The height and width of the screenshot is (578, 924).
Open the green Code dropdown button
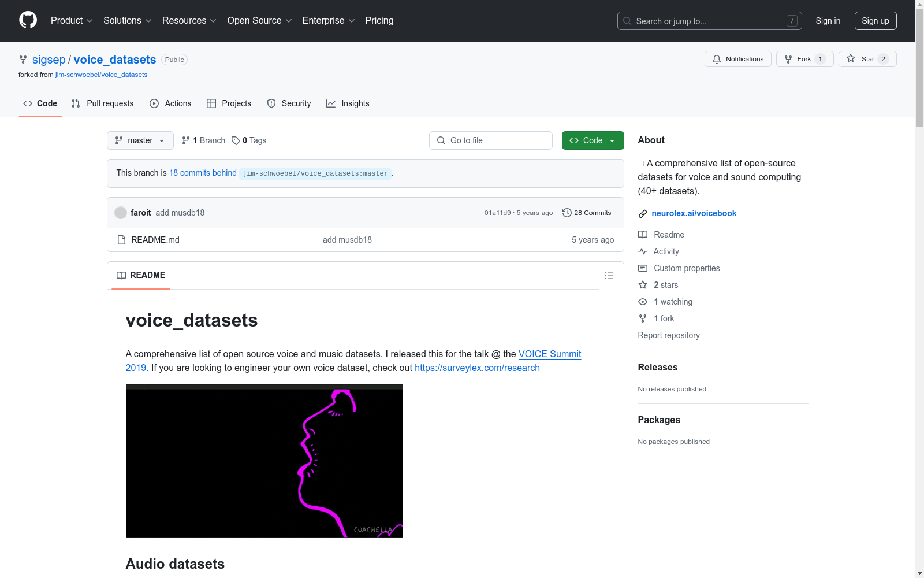593,140
